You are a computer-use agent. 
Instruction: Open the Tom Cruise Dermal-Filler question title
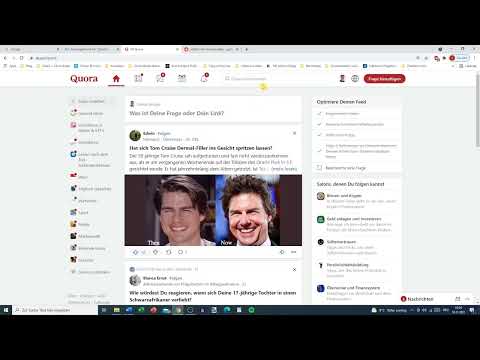click(x=201, y=148)
